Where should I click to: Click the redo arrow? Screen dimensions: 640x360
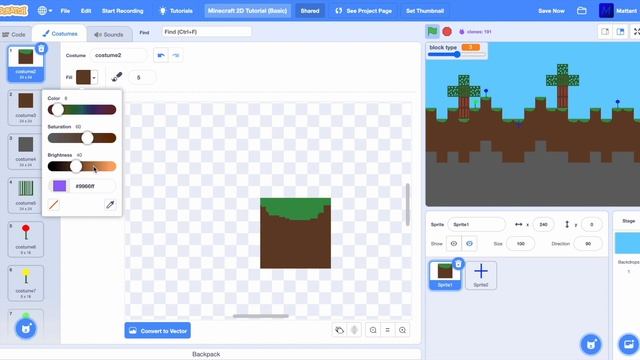[x=176, y=56]
